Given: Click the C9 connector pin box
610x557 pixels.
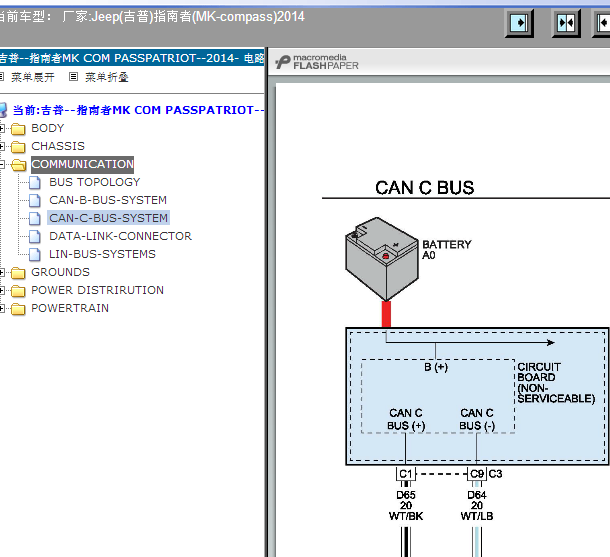Looking at the screenshot, I should point(477,474).
